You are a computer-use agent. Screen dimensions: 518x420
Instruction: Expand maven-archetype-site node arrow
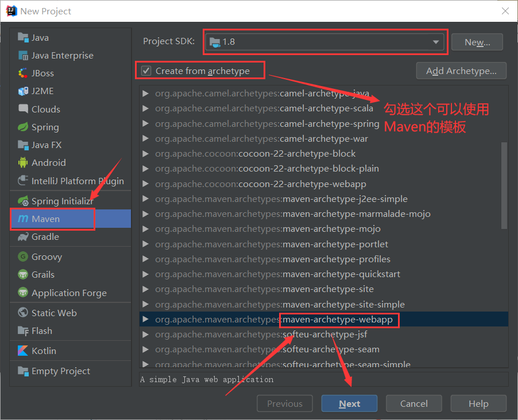[145, 289]
